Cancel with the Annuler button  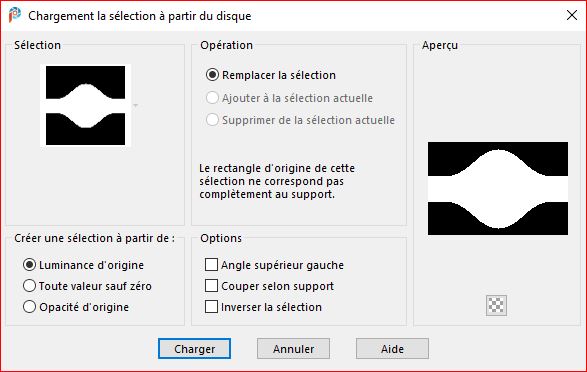coord(293,349)
